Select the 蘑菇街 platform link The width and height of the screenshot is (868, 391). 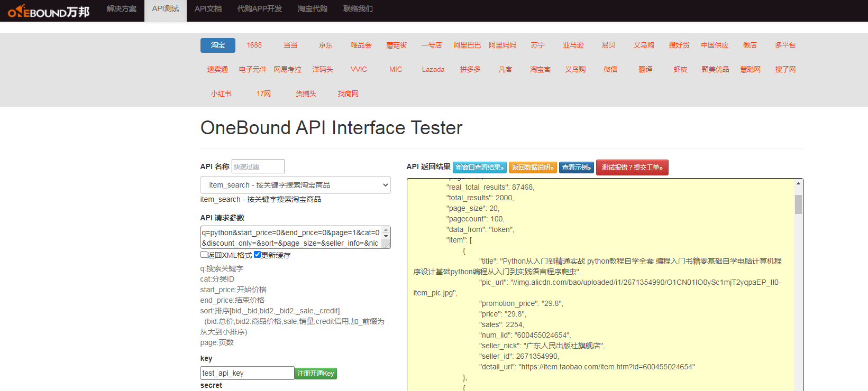tap(397, 45)
